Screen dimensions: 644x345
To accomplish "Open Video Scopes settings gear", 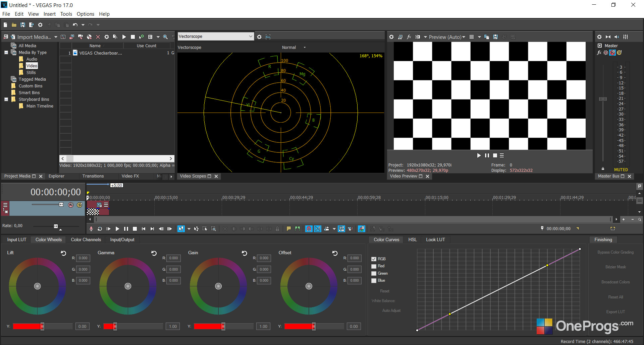I will coord(259,37).
